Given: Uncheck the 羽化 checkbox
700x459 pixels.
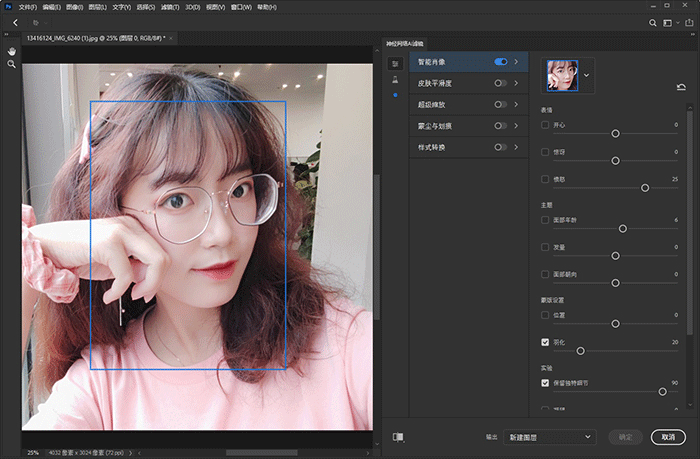Looking at the screenshot, I should (545, 342).
